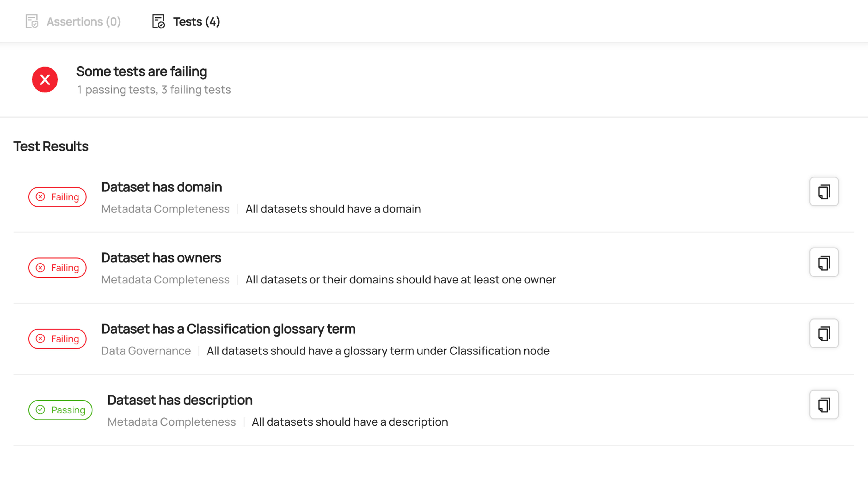Click Failing badge for Classification glossary term
This screenshot has height=488, width=868.
click(57, 339)
